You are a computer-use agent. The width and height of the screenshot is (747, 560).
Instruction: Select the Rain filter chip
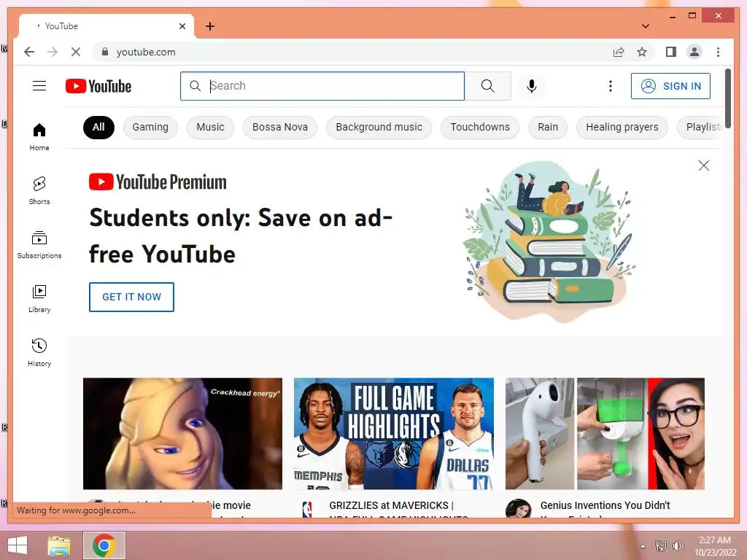tap(547, 127)
